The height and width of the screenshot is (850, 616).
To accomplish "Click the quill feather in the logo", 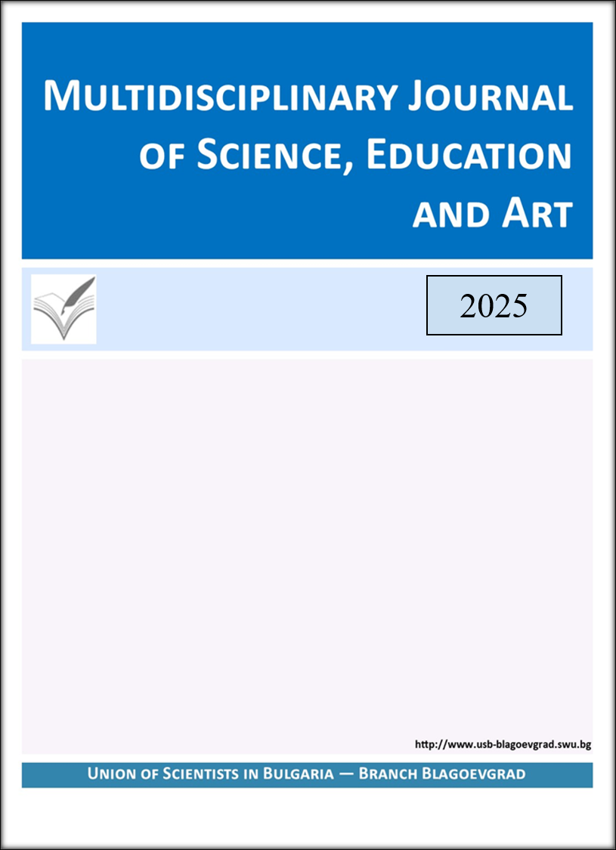I will coord(80,292).
